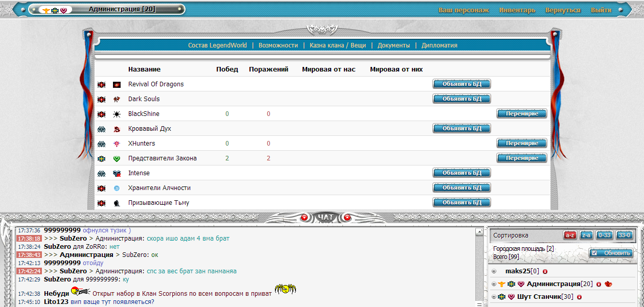Sort player list z-a
This screenshot has height=307, width=644.
pyautogui.click(x=586, y=235)
